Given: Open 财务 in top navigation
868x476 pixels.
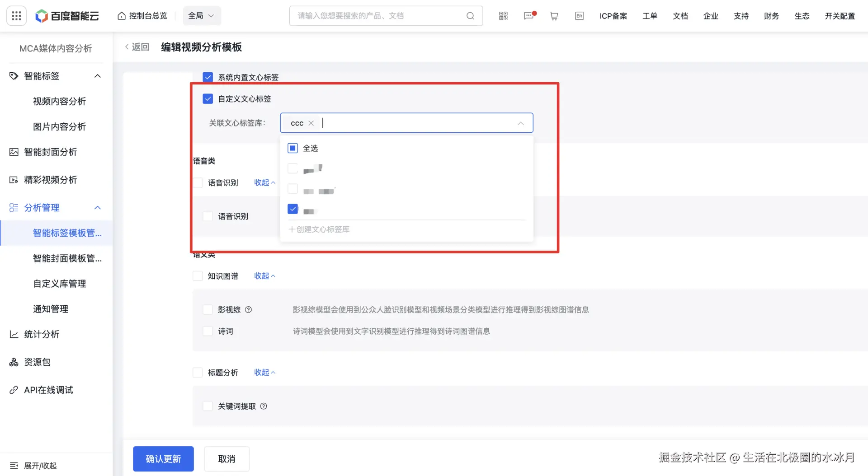Looking at the screenshot, I should (x=771, y=16).
